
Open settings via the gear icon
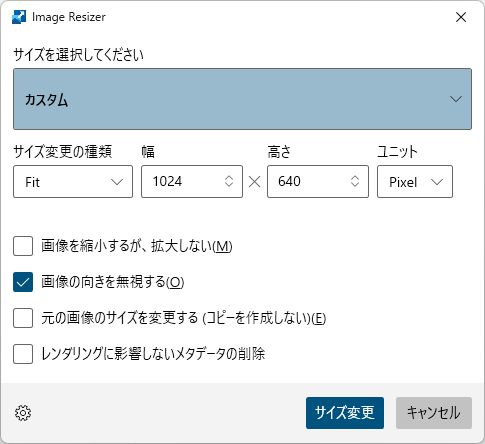23,413
